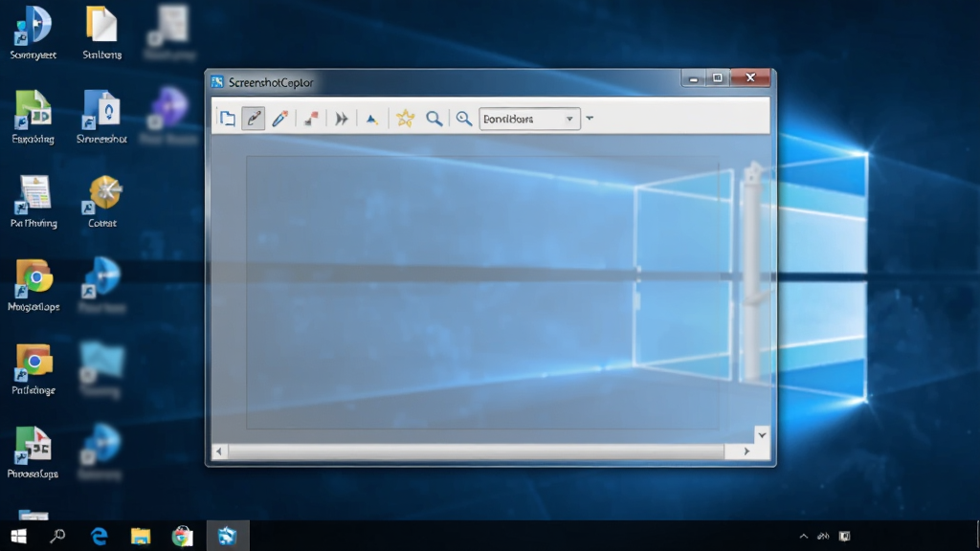
Task: Click the ScreenshotCaptor title bar app icon
Action: click(x=217, y=82)
